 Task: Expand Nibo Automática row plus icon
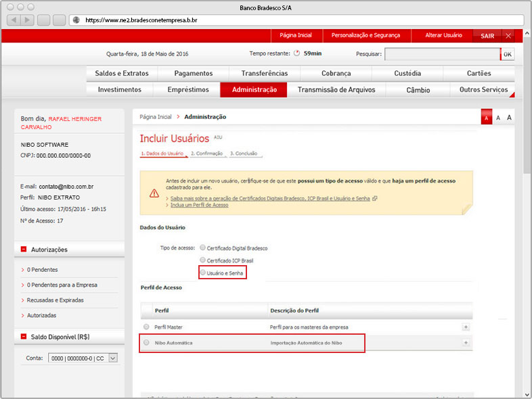(465, 343)
